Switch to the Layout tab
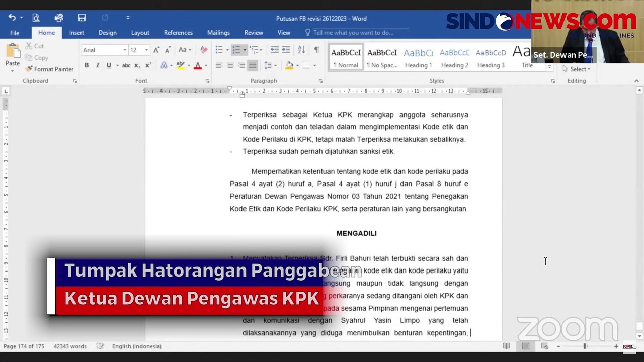 click(x=140, y=33)
